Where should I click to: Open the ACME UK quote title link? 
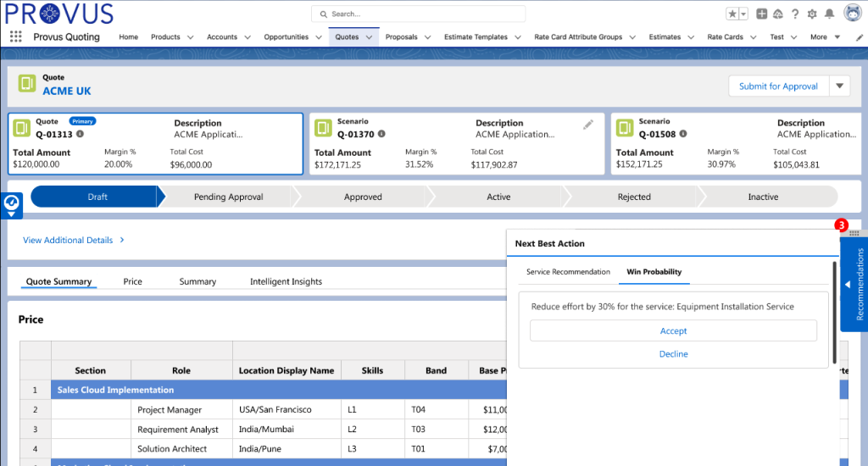[67, 91]
